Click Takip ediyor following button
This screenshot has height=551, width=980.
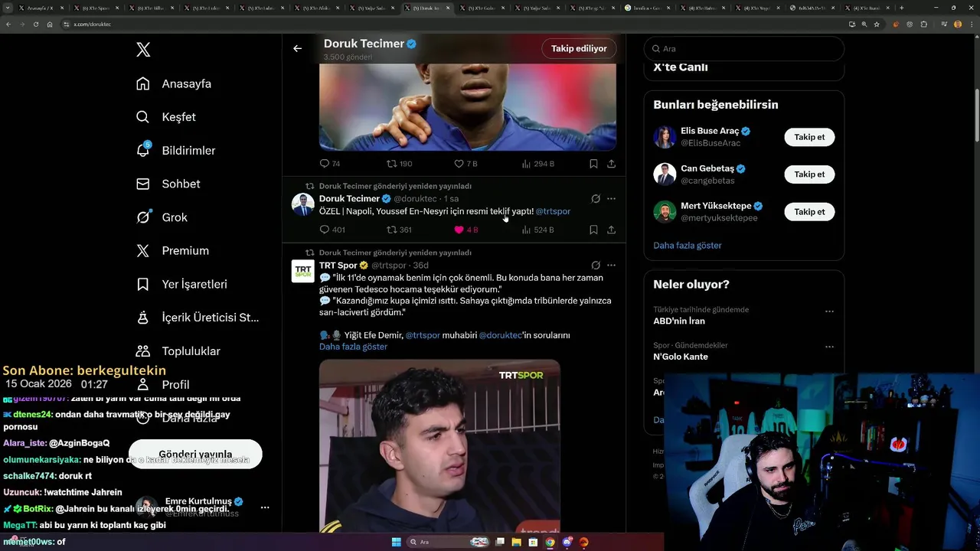[x=579, y=48]
